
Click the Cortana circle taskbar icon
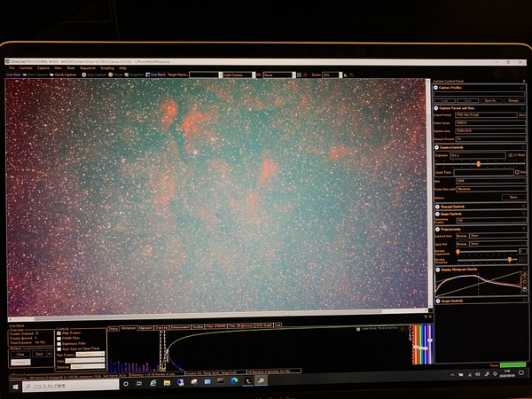(126, 384)
